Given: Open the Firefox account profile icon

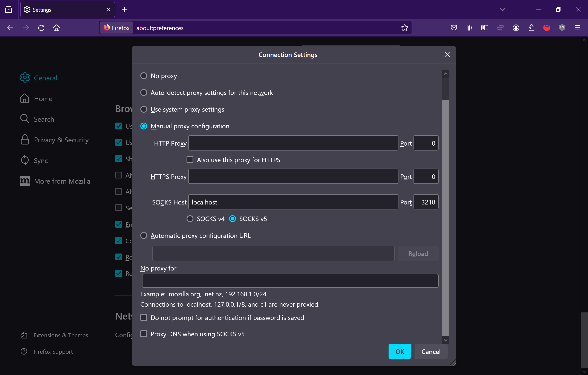Looking at the screenshot, I should click(516, 28).
